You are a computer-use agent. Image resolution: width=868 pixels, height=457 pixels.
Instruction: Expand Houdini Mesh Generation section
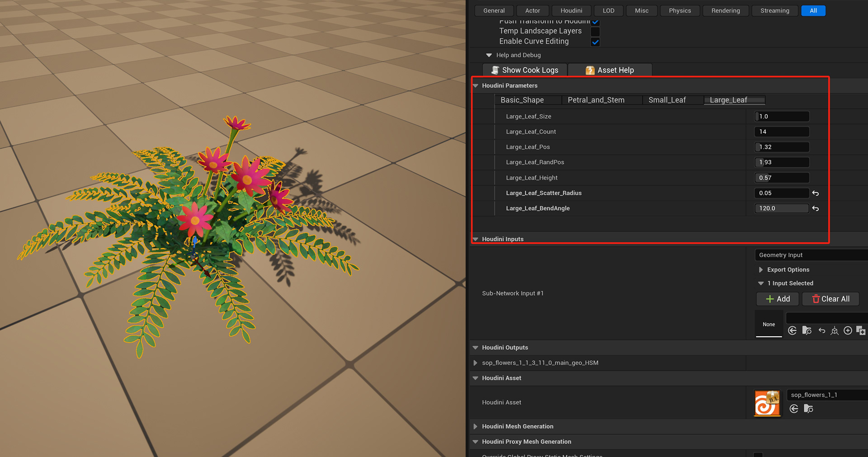coord(476,426)
